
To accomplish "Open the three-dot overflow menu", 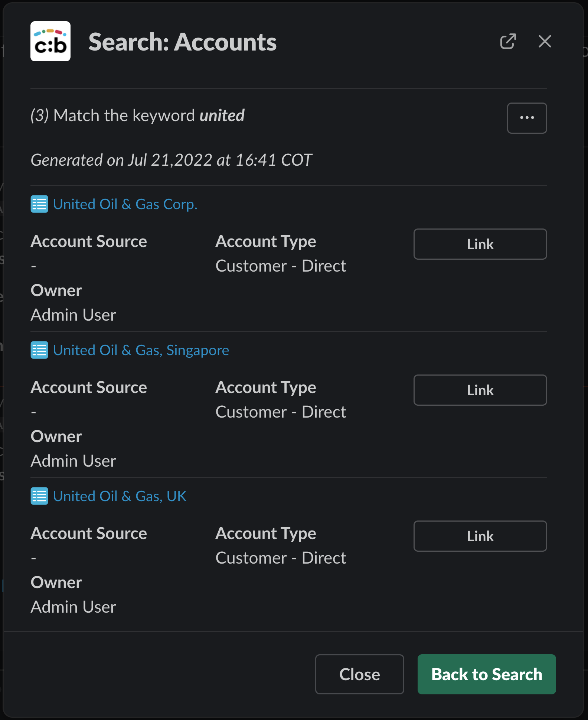I will click(527, 118).
